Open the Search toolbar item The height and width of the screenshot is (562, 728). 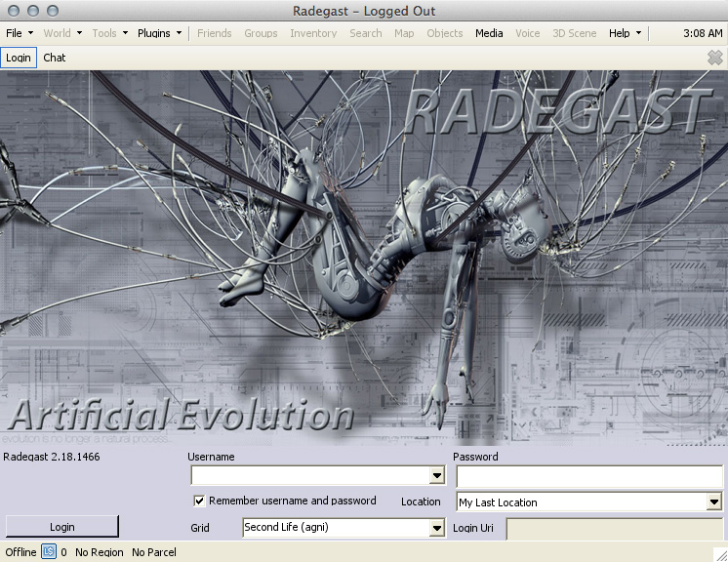click(366, 33)
